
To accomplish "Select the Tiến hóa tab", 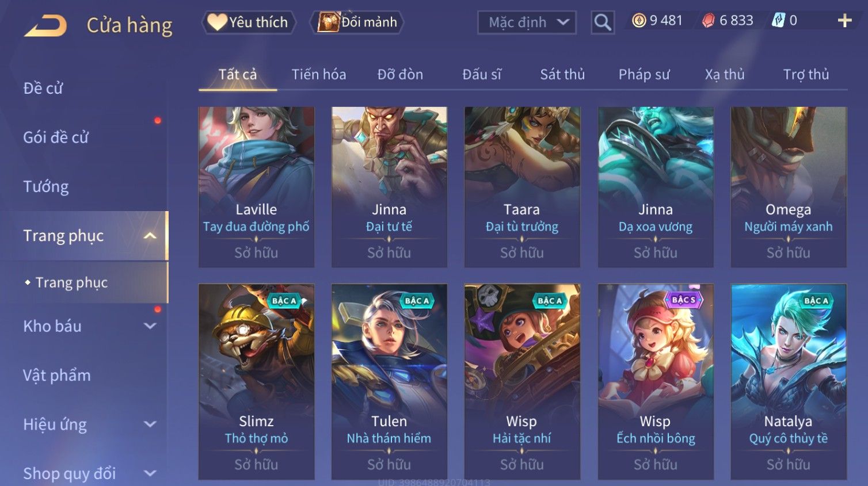I will 319,74.
